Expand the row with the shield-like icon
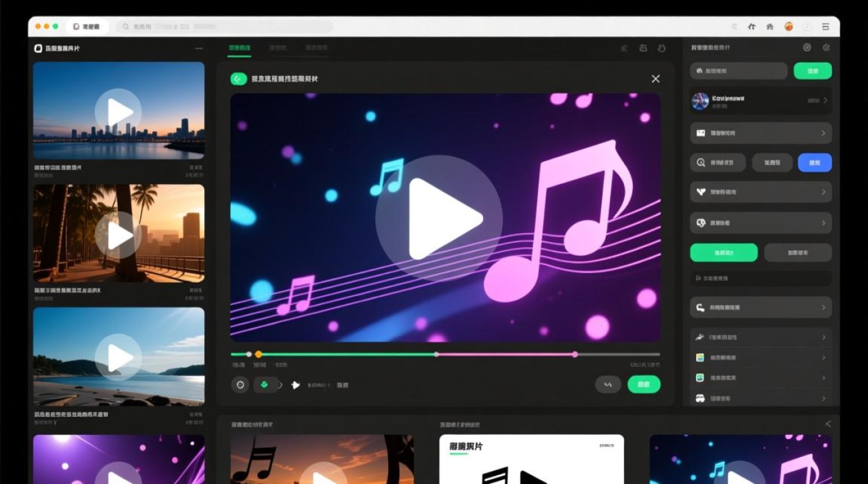This screenshot has height=484, width=868. pyautogui.click(x=823, y=223)
